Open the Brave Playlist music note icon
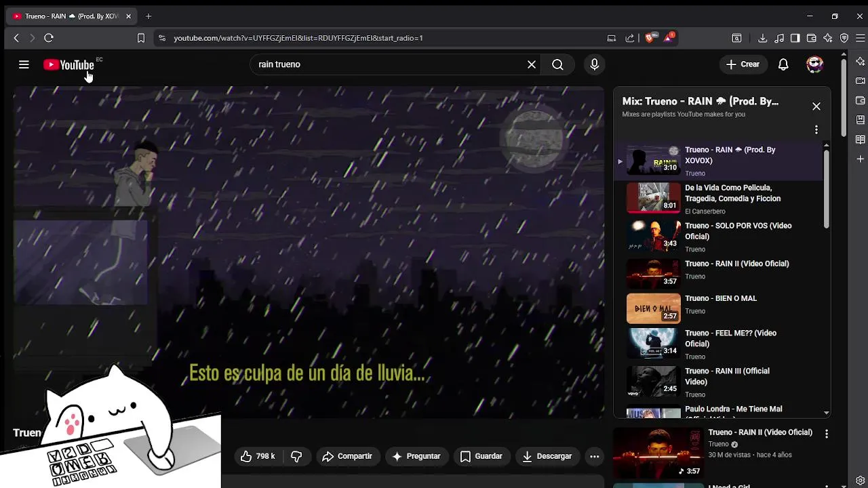868x488 pixels. click(x=779, y=38)
